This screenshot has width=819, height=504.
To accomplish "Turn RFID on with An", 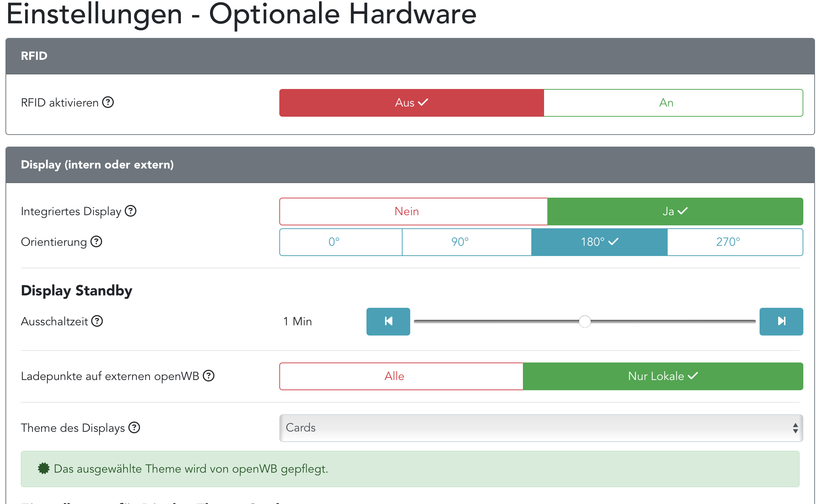I will 673,103.
